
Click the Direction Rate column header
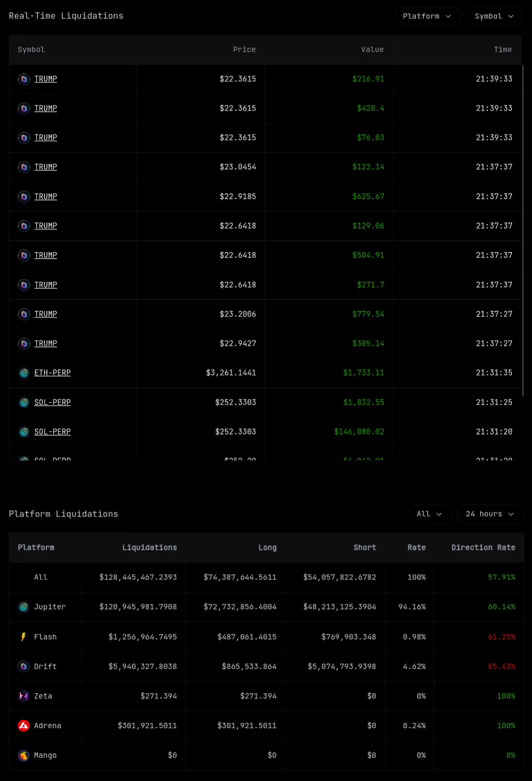click(483, 547)
